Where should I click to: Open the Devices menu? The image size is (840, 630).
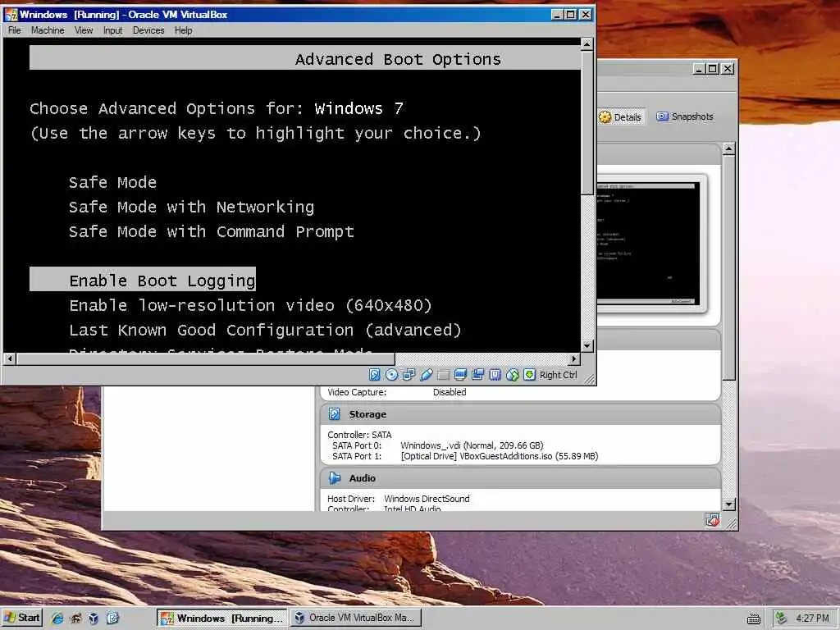point(148,30)
